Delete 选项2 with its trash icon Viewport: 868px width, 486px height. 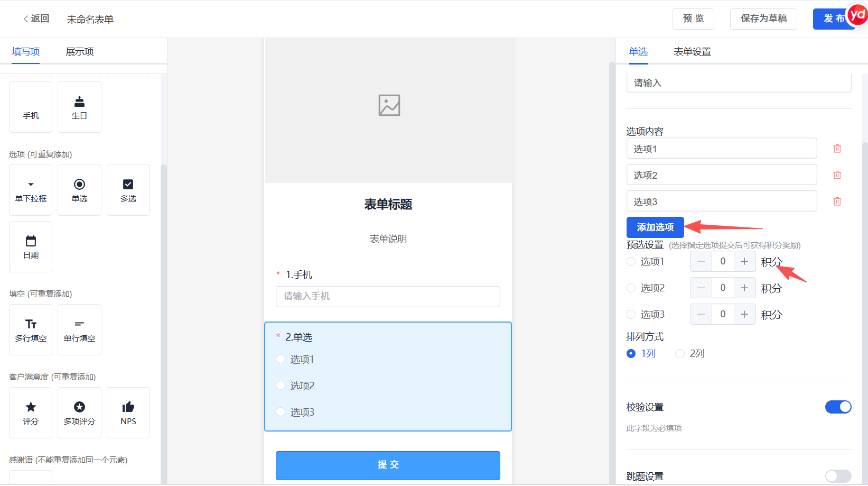(x=837, y=175)
